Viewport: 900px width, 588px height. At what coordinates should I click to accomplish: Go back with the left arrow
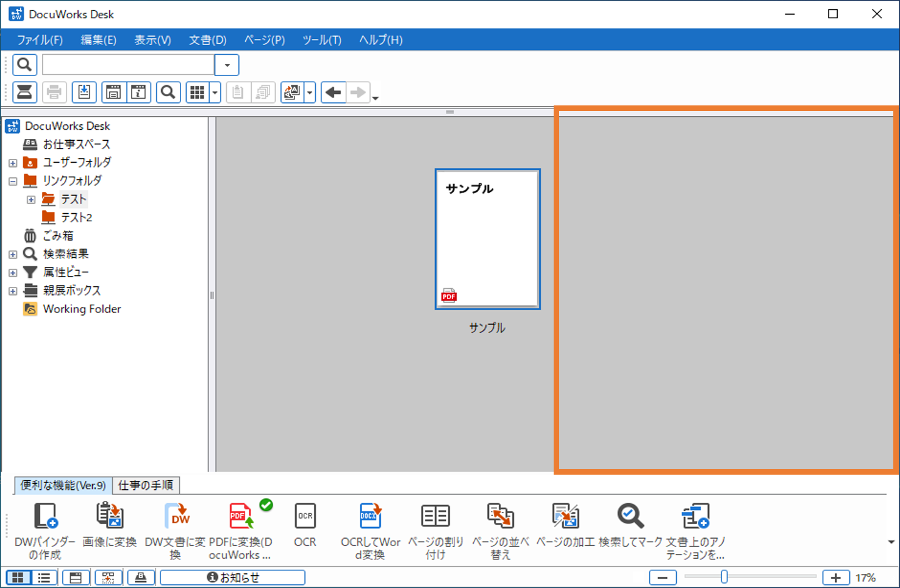coord(334,93)
